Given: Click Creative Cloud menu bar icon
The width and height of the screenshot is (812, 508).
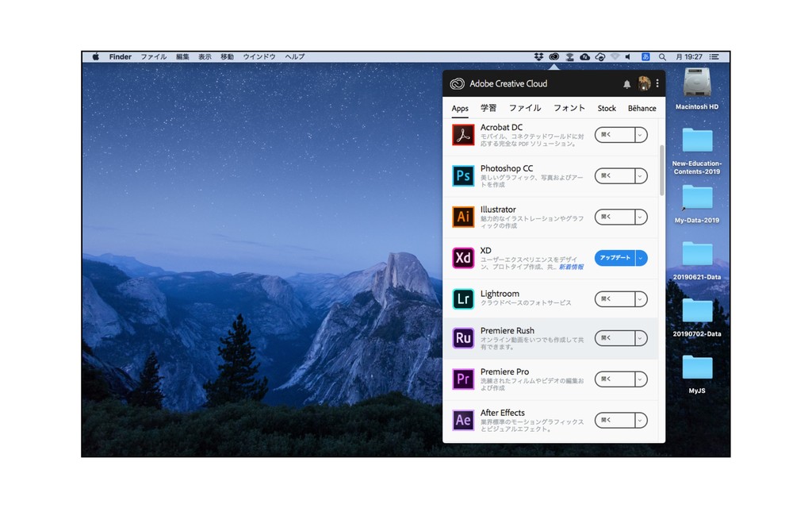Looking at the screenshot, I should (x=553, y=56).
